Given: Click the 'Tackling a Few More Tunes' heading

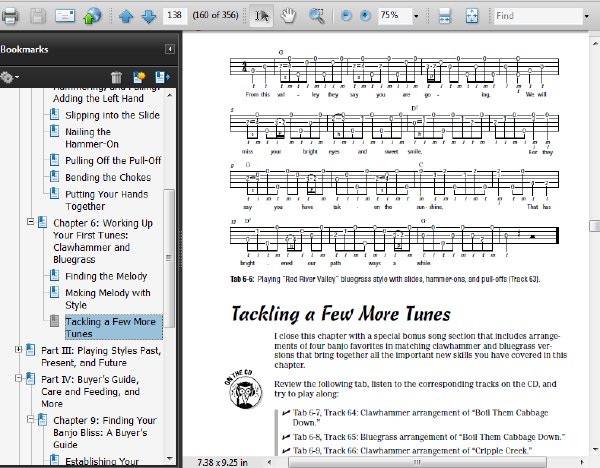Looking at the screenshot, I should (x=341, y=314).
